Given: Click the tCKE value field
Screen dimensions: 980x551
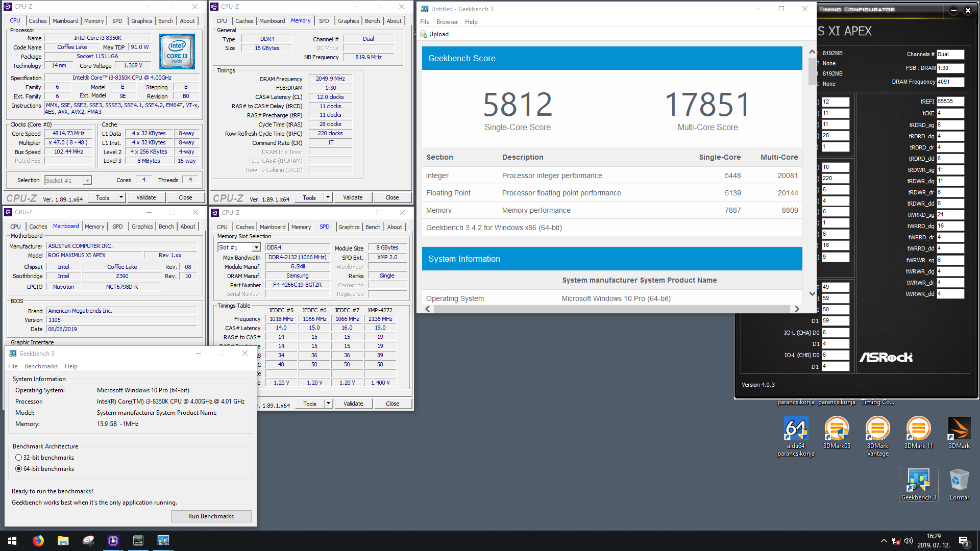Looking at the screenshot, I should click(x=950, y=113).
